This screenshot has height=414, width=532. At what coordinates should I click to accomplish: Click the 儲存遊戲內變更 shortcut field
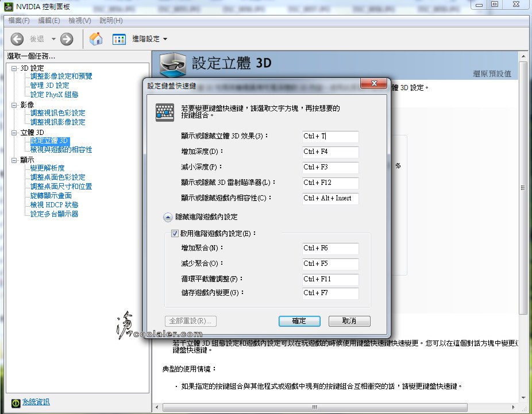click(x=330, y=293)
